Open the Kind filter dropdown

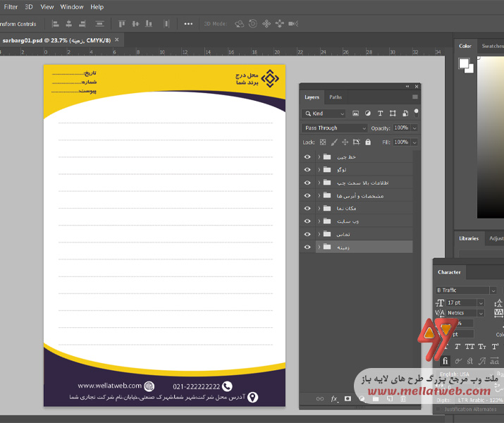click(x=324, y=114)
